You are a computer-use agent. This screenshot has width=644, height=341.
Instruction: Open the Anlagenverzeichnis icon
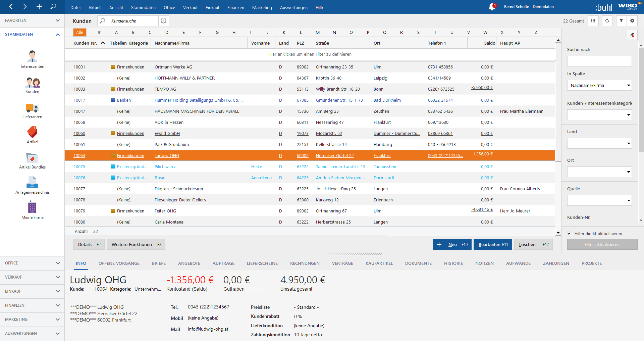click(x=32, y=183)
